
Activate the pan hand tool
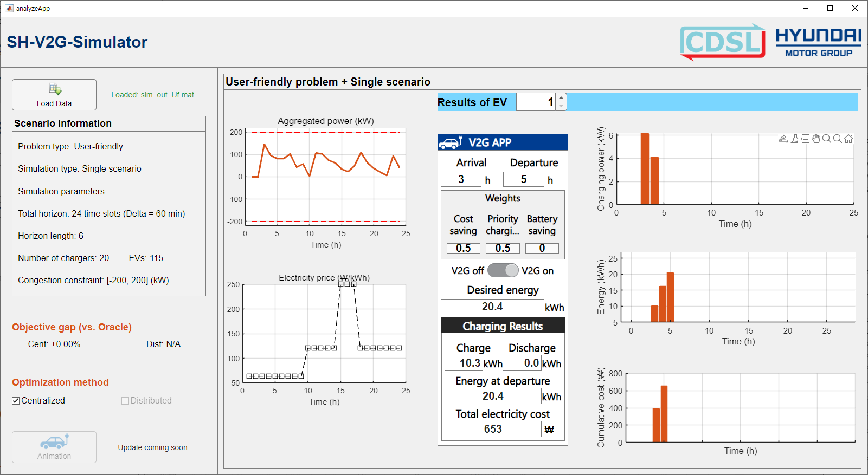[x=816, y=139]
